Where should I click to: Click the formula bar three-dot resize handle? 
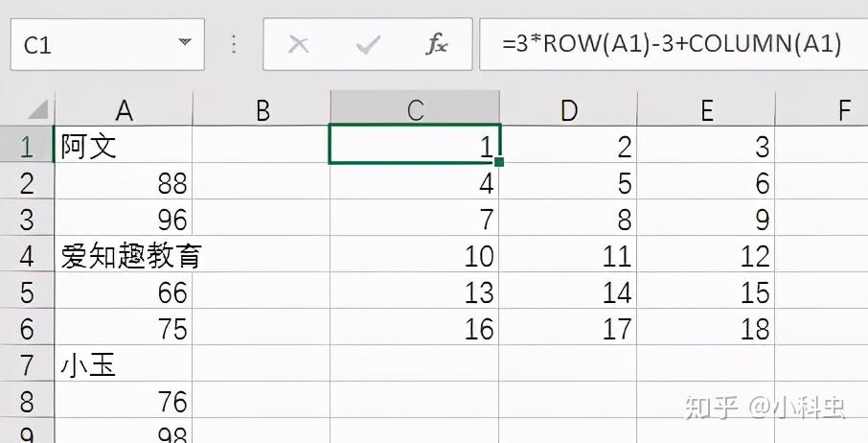pyautogui.click(x=234, y=44)
